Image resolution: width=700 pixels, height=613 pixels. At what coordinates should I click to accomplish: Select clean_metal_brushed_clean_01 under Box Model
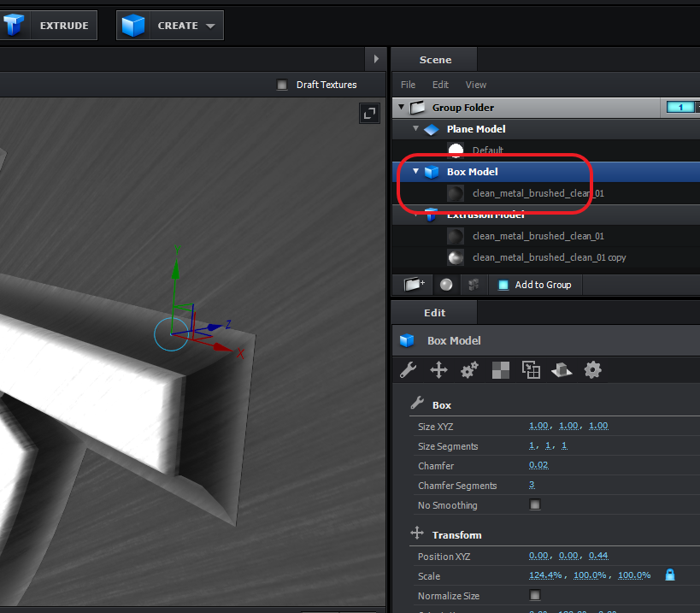[538, 193]
